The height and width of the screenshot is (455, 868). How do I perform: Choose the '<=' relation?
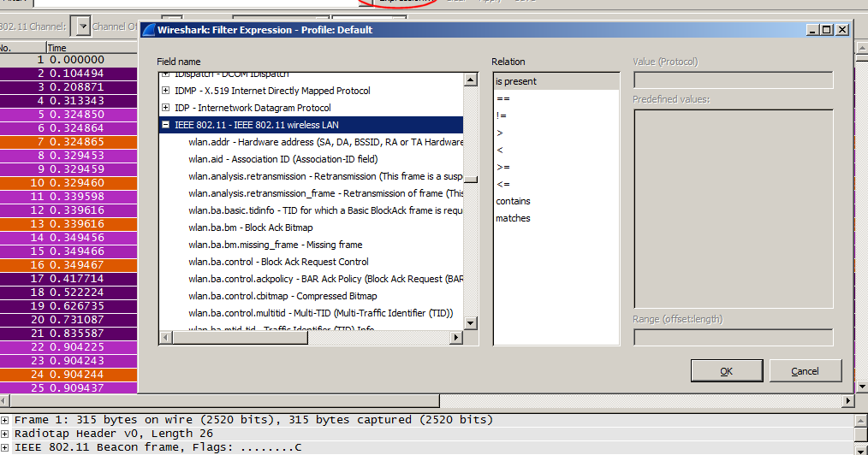(x=556, y=184)
